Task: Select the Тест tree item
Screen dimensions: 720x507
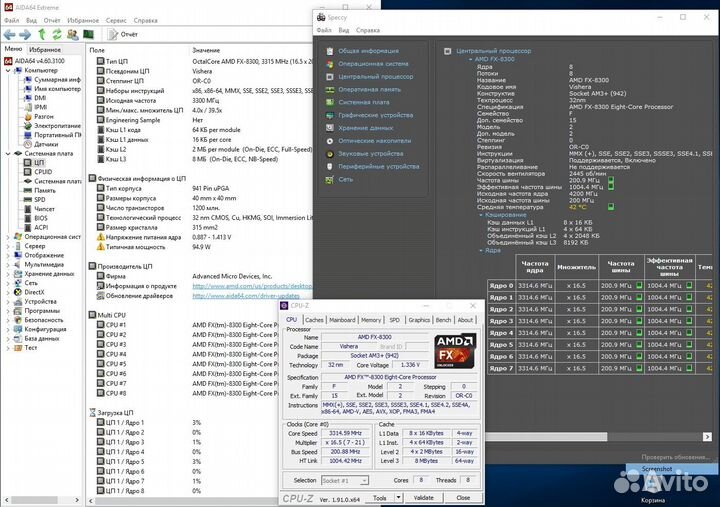Action: 30,348
